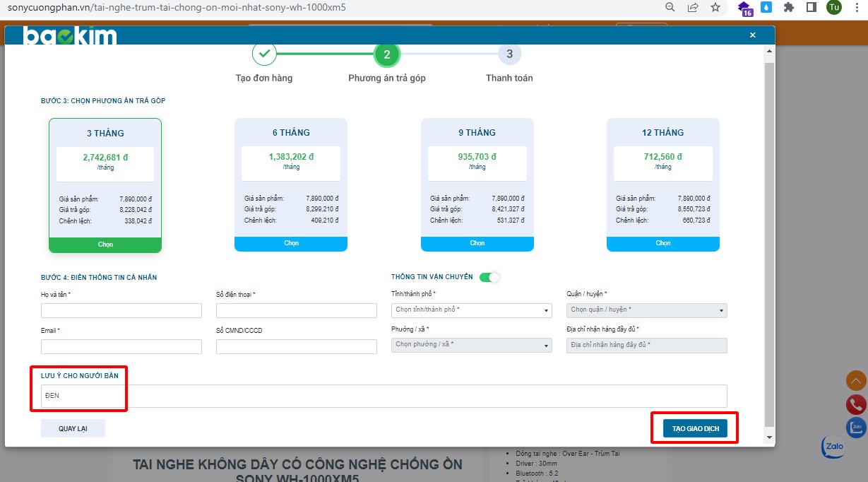Click the Baokim logo
The image size is (868, 482).
[x=70, y=35]
